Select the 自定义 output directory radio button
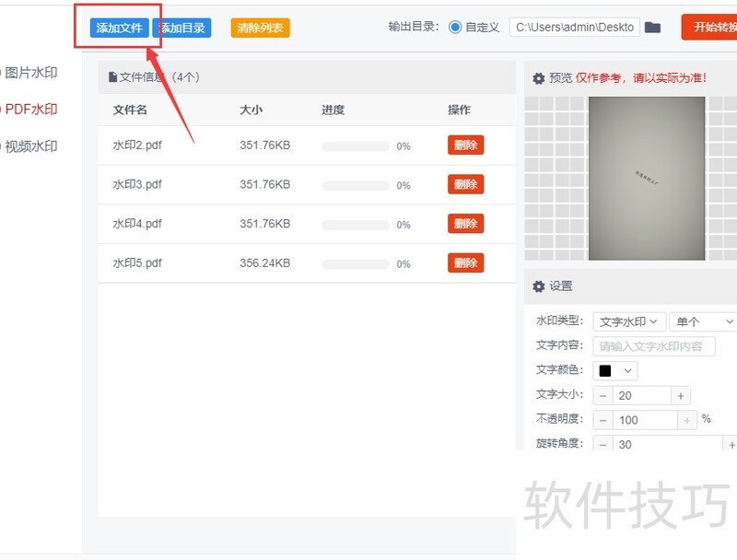 (456, 27)
